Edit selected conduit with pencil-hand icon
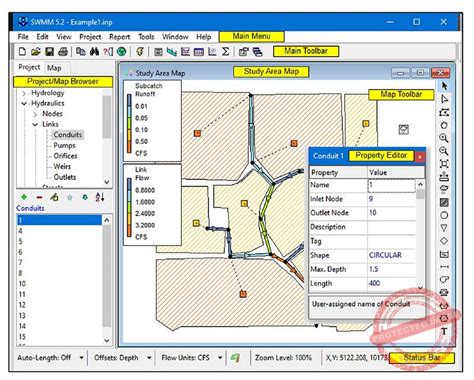Image resolution: width=474 pixels, height=380 pixels. pyautogui.click(x=54, y=197)
